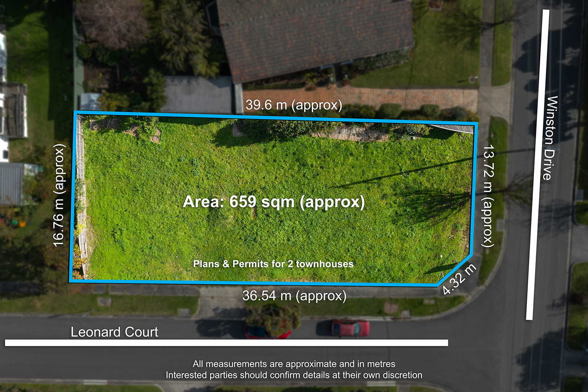Select the '39.6 m (approx)' top boundary measurement
The width and height of the screenshot is (588, 392).
(294, 105)
